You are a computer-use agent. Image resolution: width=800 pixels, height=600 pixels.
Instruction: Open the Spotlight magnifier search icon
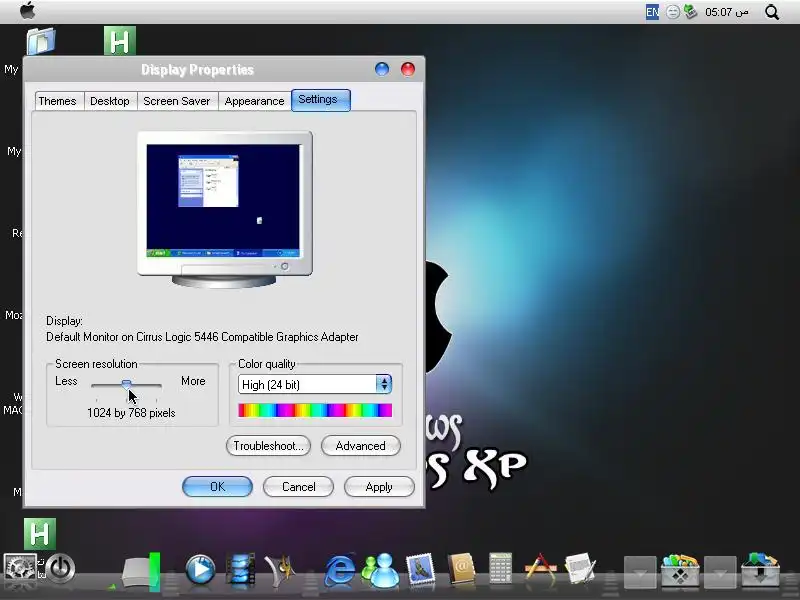tap(772, 12)
